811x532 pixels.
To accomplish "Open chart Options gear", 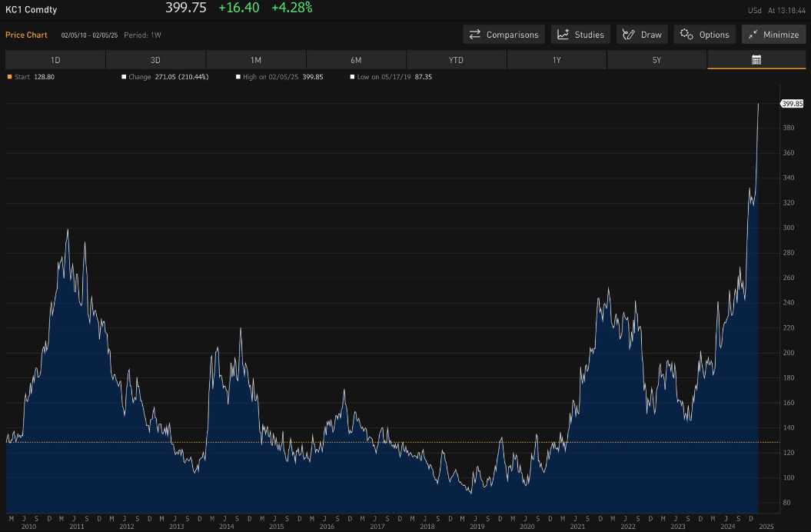I will pos(686,35).
